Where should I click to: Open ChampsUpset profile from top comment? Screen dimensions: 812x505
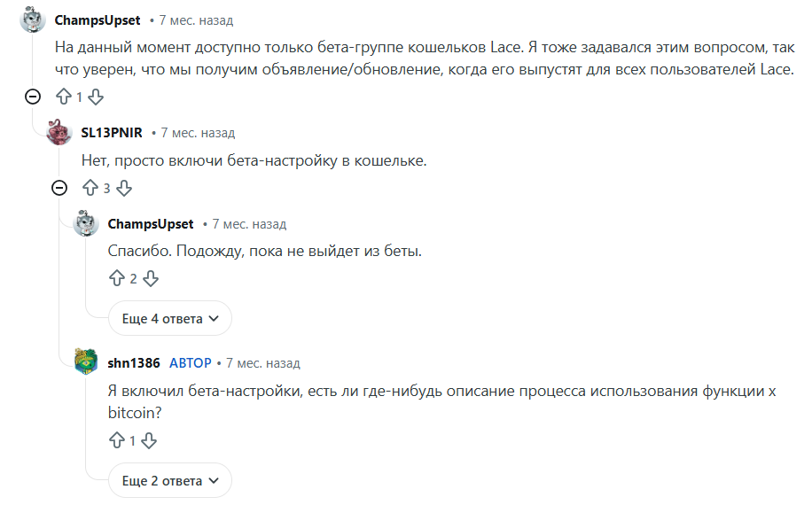point(98,19)
